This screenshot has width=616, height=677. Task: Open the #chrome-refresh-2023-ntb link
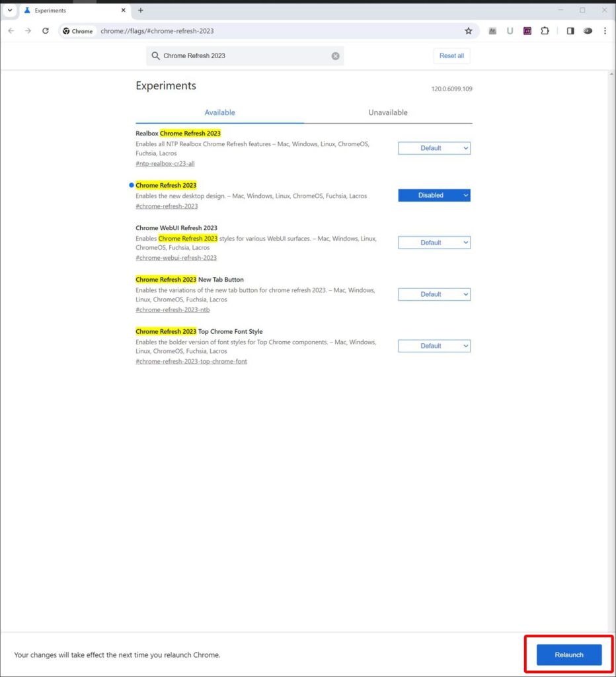[x=173, y=309]
